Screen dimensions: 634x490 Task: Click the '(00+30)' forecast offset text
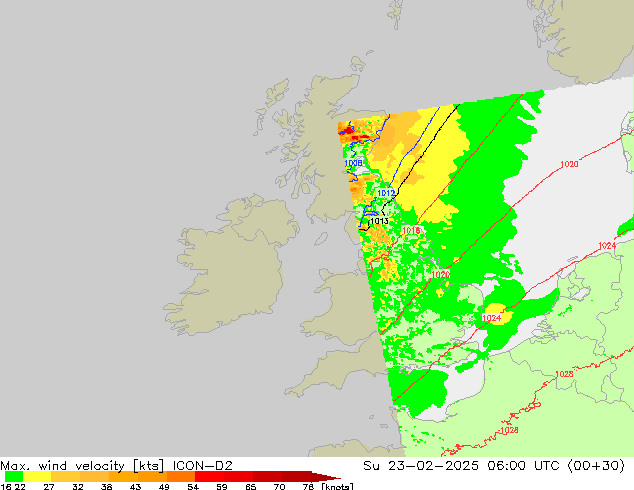(596, 466)
